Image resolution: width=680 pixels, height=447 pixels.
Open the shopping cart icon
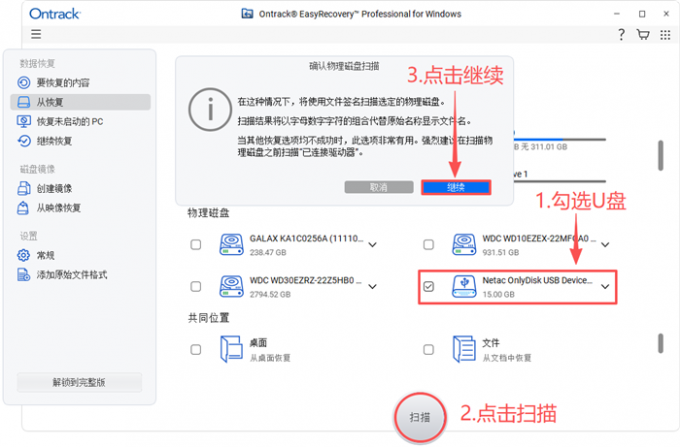coord(643,34)
